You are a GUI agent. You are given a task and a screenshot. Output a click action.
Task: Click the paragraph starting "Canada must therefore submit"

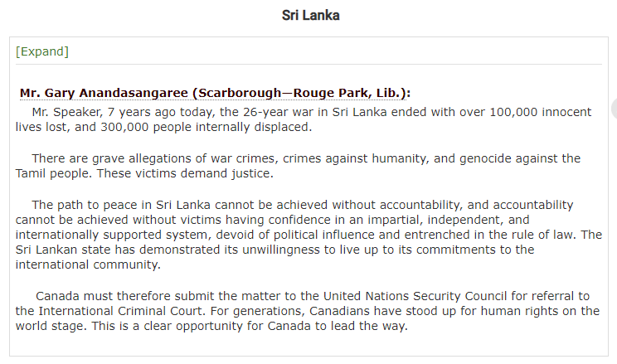tap(308, 311)
